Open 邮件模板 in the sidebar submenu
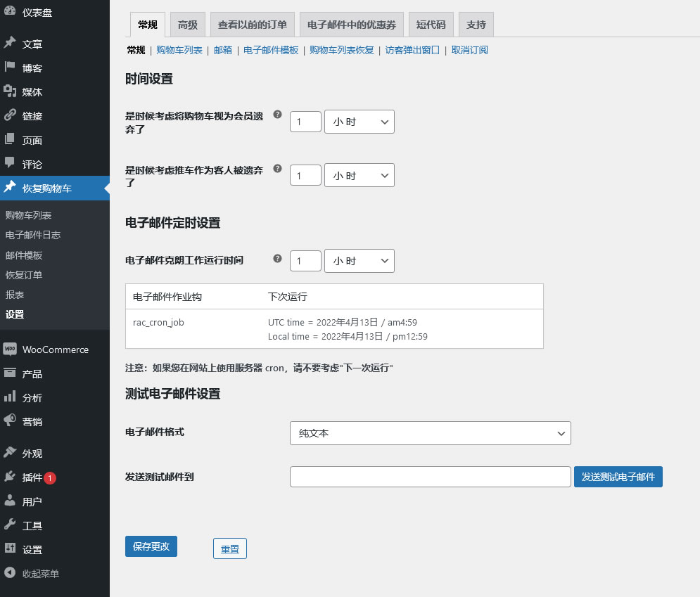The height and width of the screenshot is (597, 700). (24, 255)
